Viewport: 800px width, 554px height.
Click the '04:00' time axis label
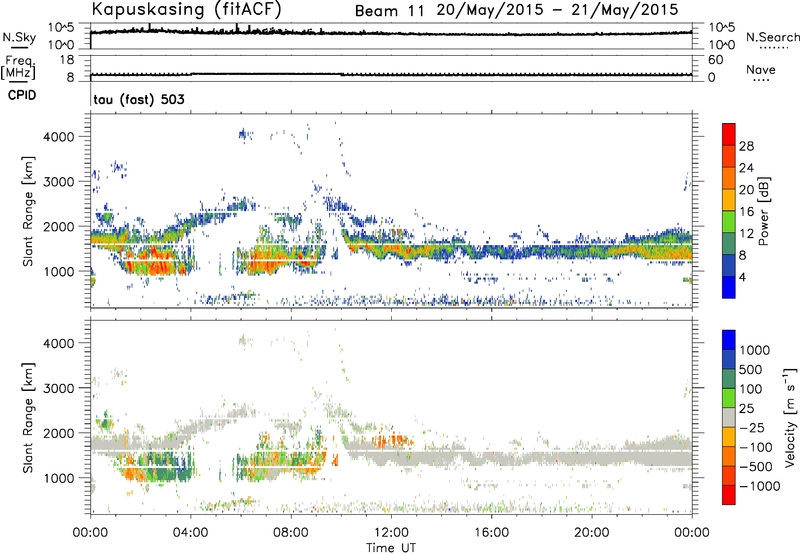(x=191, y=533)
